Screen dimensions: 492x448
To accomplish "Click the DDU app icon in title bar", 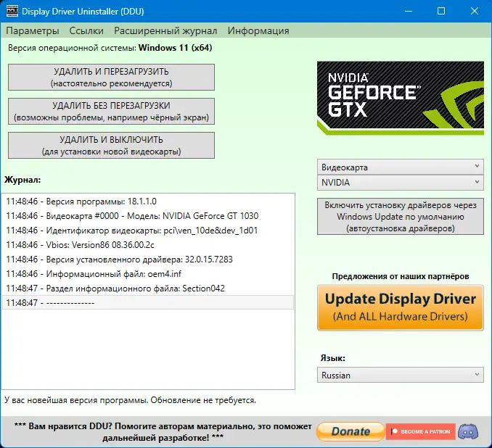I will pyautogui.click(x=12, y=11).
